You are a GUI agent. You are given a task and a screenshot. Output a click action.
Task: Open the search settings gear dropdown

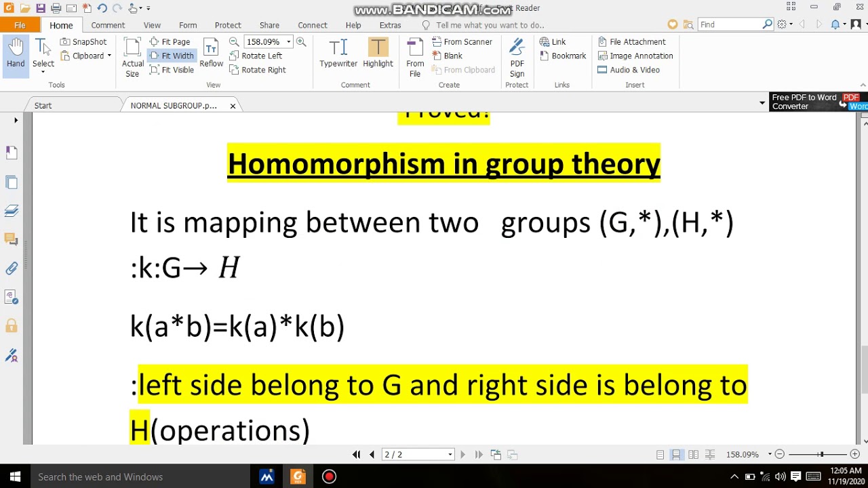click(x=785, y=24)
